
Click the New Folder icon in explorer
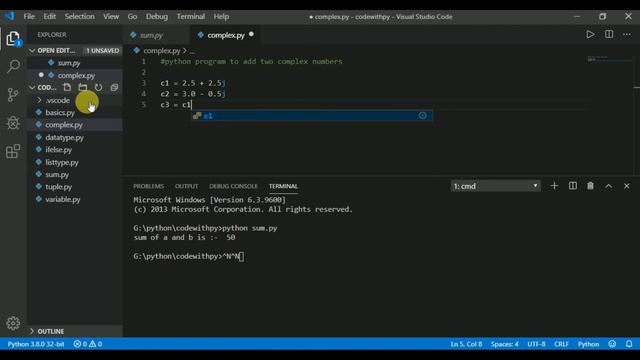[x=83, y=87]
